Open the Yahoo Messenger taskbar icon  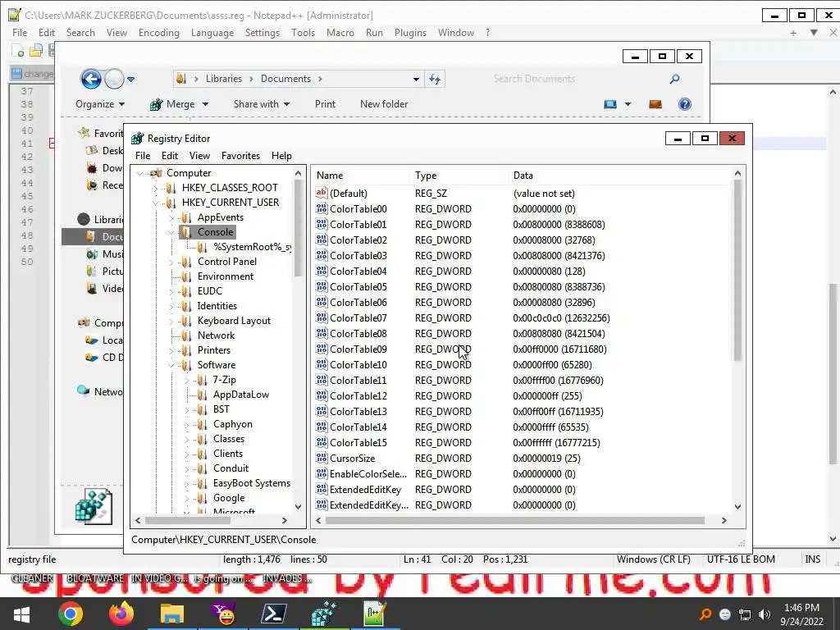click(x=223, y=614)
